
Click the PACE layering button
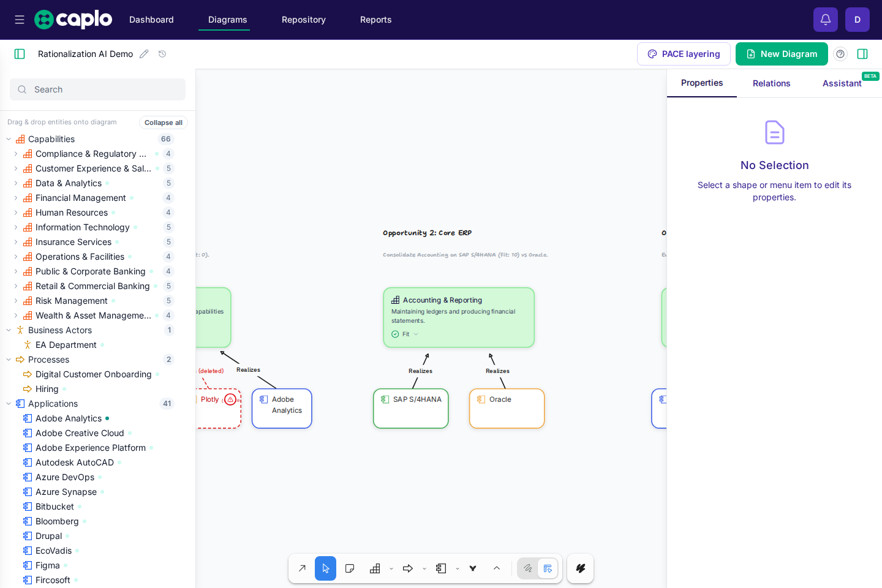(x=684, y=54)
